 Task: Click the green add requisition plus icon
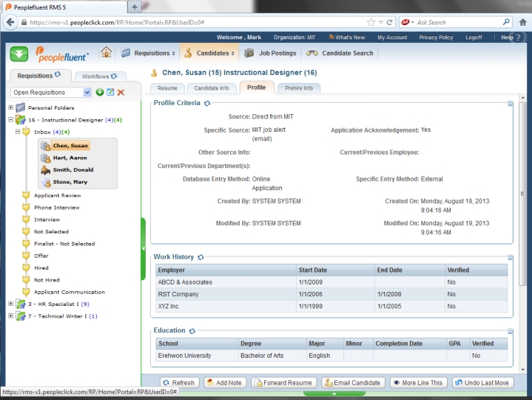[x=100, y=92]
